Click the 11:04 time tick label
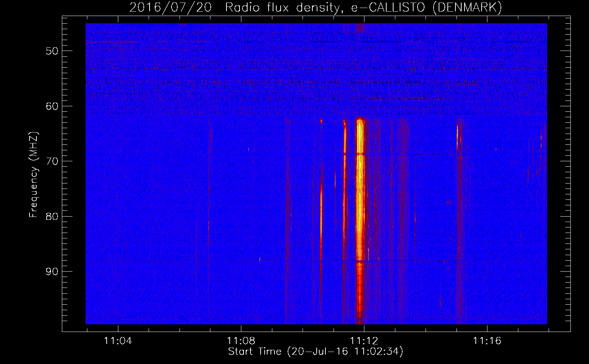Screen dimensions: 589x364 [118, 341]
